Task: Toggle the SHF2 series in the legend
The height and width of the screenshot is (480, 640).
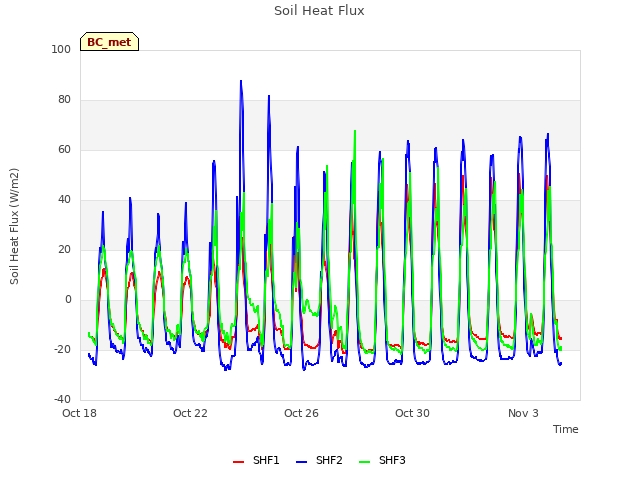Action: coord(319,460)
